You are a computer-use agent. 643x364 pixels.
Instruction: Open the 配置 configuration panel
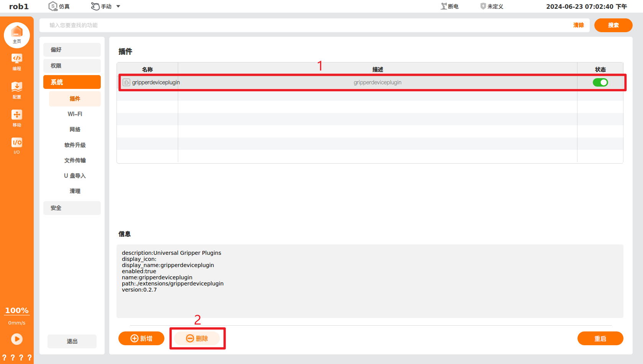[17, 90]
